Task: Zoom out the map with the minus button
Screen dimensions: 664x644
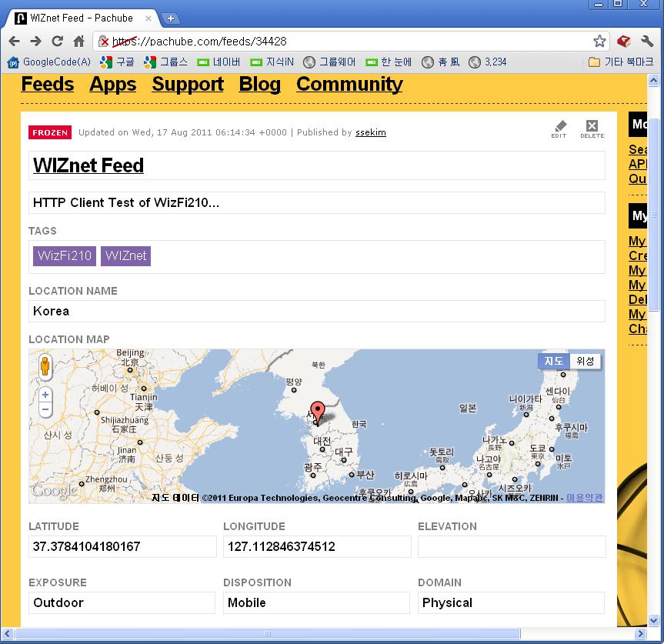Action: 45,409
